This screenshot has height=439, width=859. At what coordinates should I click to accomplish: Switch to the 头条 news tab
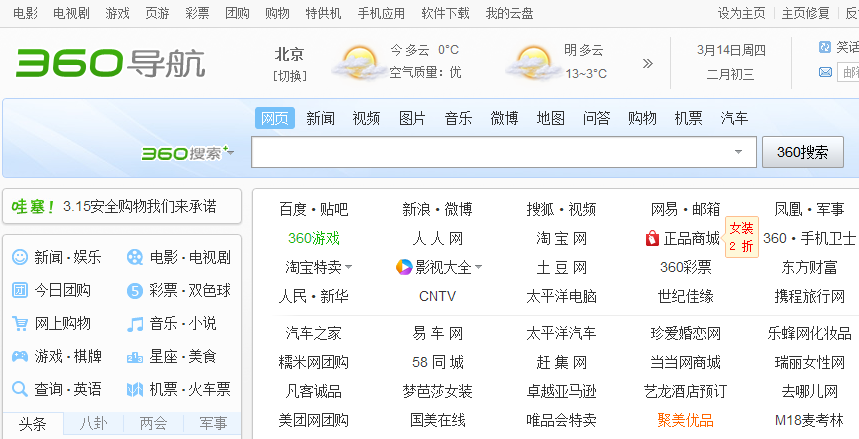(33, 424)
